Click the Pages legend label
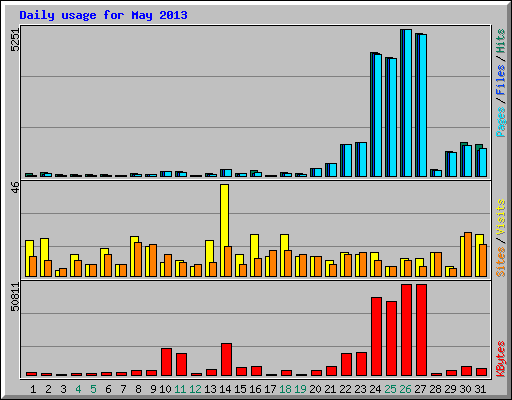Viewport: 512px width, 400px height. [x=501, y=122]
